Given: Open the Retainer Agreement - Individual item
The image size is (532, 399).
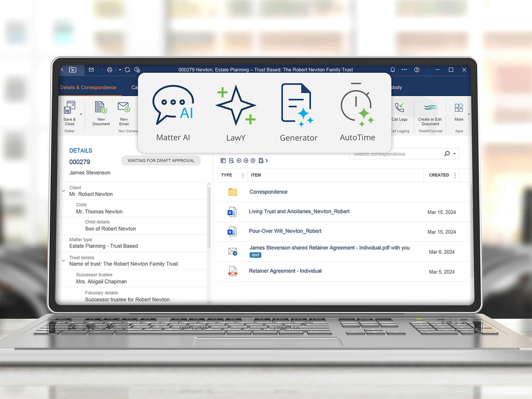Looking at the screenshot, I should point(285,271).
